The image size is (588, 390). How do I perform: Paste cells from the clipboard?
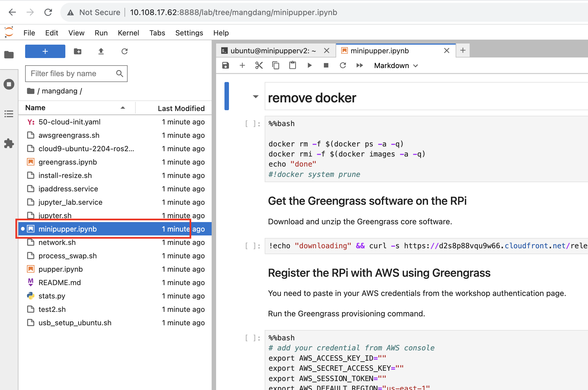click(x=292, y=66)
